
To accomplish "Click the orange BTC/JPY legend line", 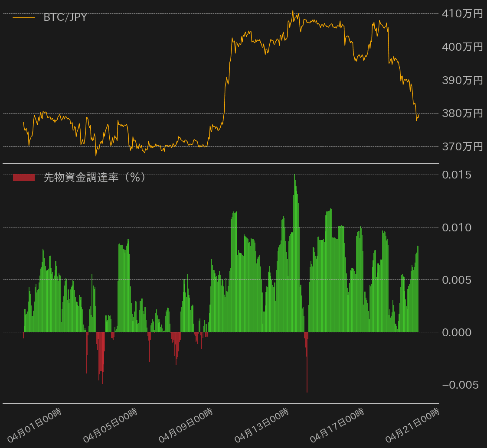I will click(x=24, y=17).
